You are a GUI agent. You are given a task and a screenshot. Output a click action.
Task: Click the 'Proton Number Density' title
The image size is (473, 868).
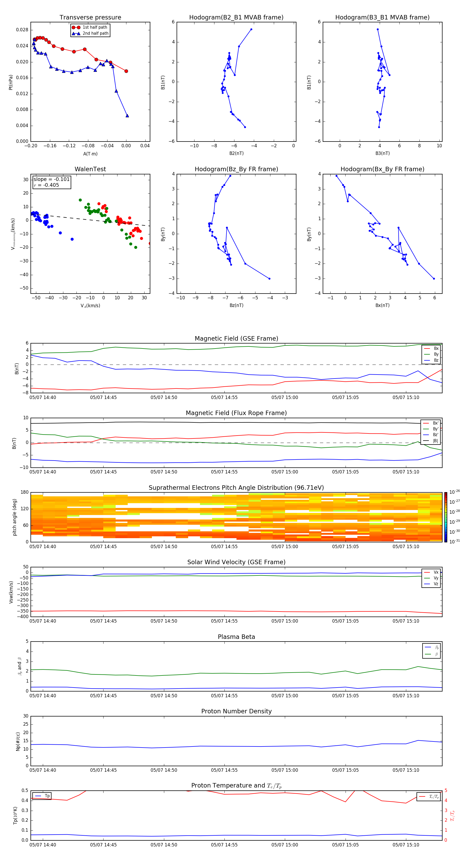click(x=236, y=711)
